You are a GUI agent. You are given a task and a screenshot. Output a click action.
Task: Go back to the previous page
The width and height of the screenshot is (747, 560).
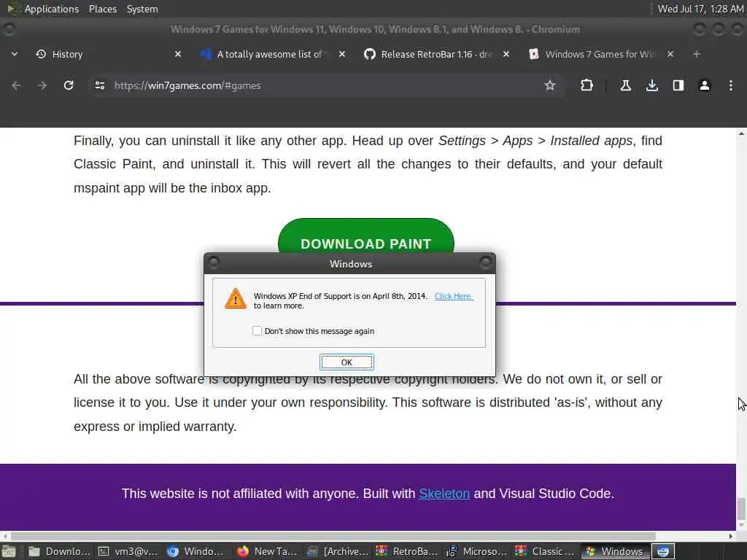[16, 86]
